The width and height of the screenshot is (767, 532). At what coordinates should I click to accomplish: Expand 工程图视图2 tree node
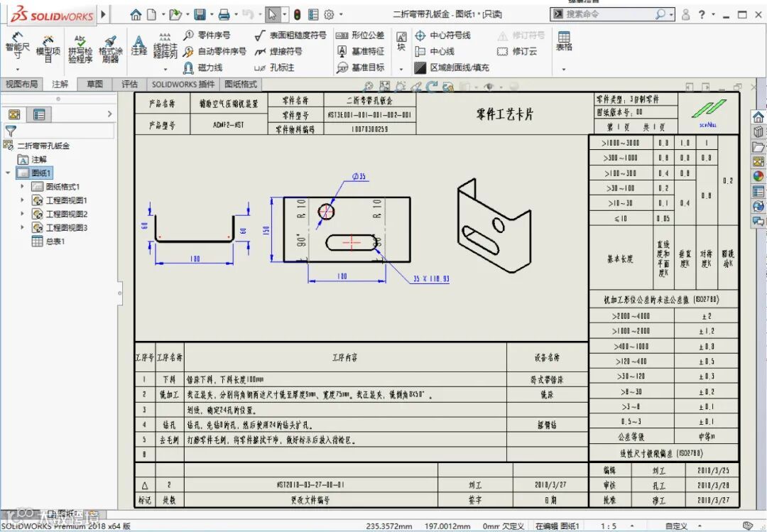coord(22,214)
